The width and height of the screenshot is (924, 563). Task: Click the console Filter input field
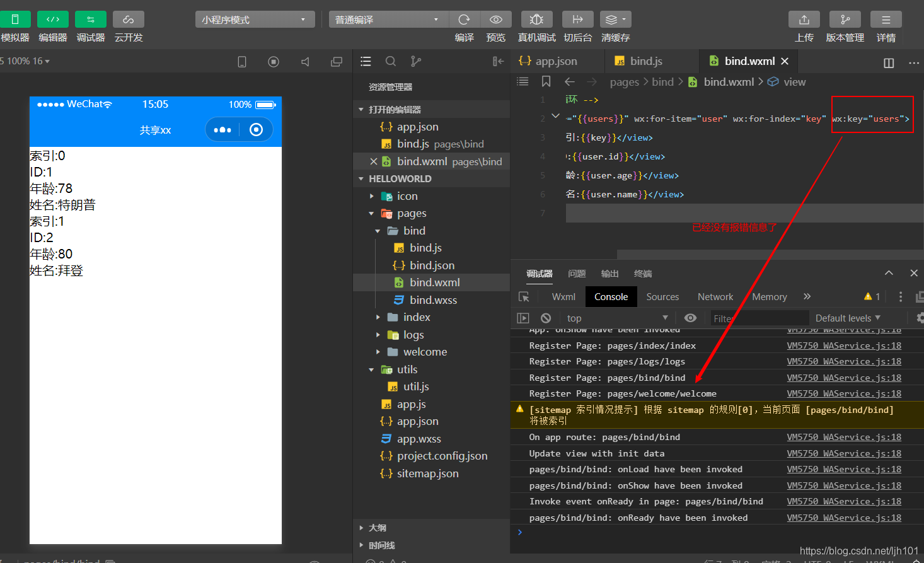[x=759, y=318]
